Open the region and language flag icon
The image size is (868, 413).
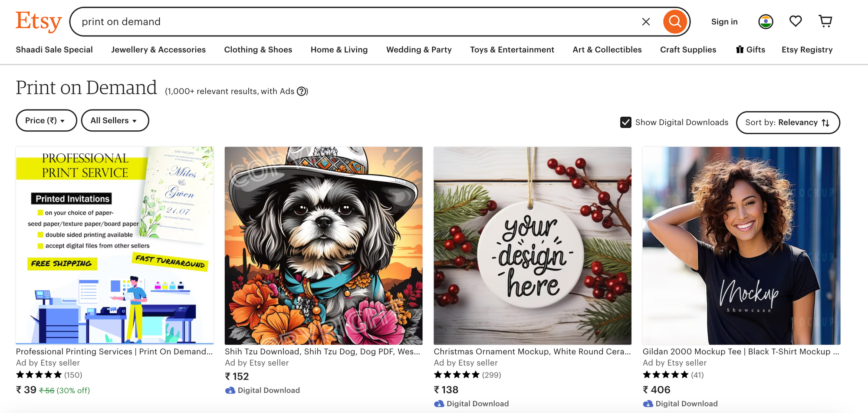[x=766, y=21]
